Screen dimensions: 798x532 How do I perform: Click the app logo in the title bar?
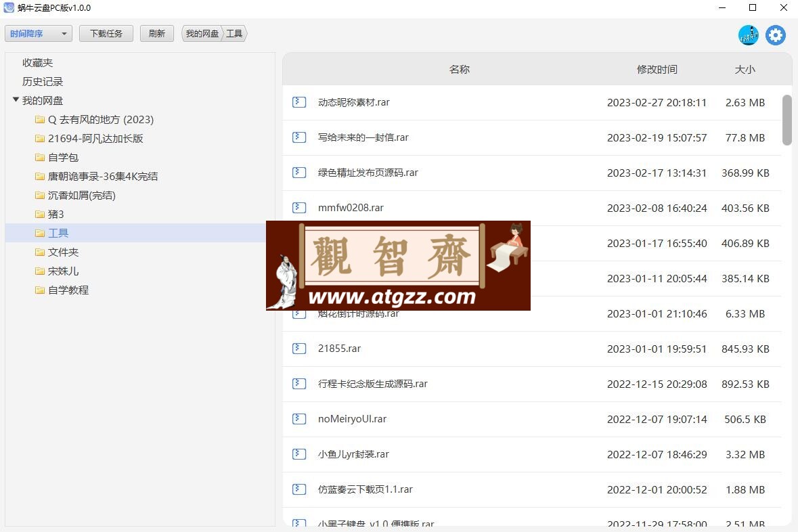click(9, 7)
